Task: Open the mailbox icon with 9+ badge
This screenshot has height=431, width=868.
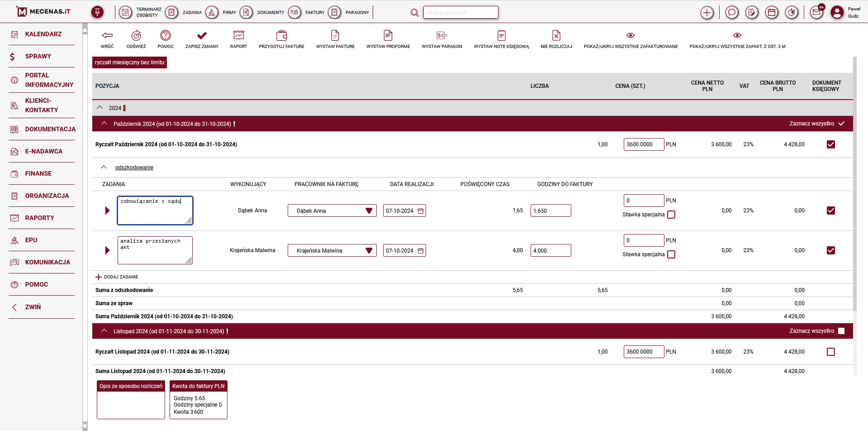Action: tap(816, 12)
